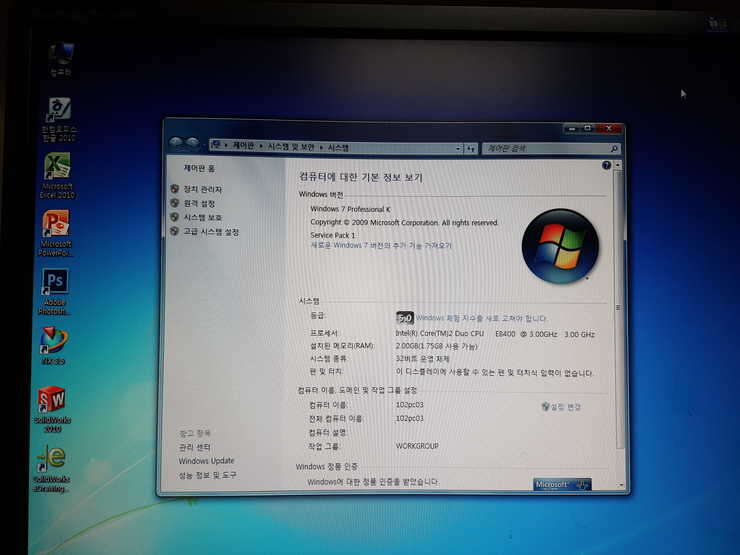Click the Microsoft genuine software badge

click(x=562, y=485)
